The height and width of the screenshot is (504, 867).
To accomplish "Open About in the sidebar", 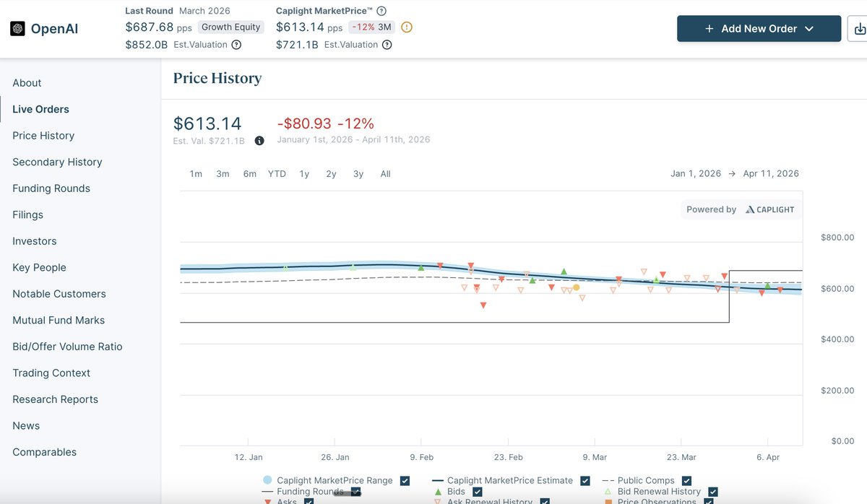I will (27, 83).
